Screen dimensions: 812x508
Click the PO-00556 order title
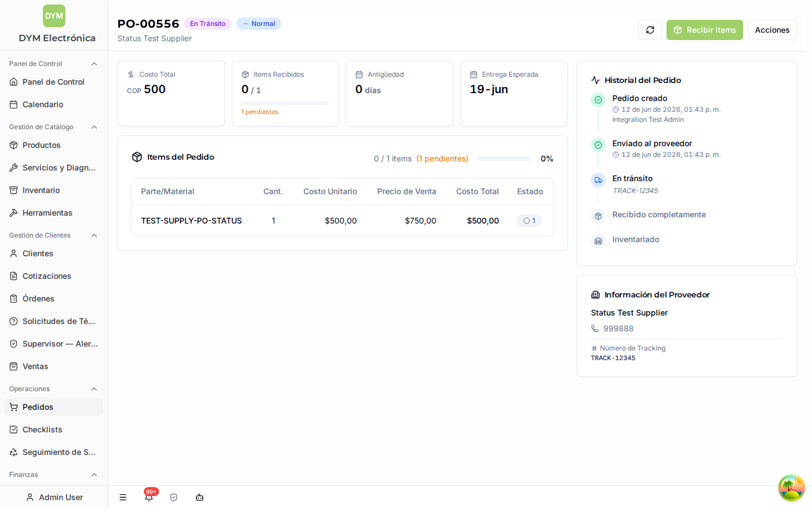coord(148,24)
